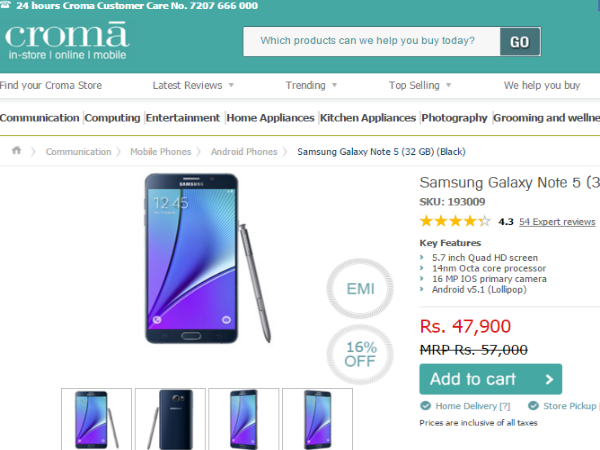Screen dimensions: 600x450
Task: Expand the Top Selling dropdown
Action: tap(420, 86)
